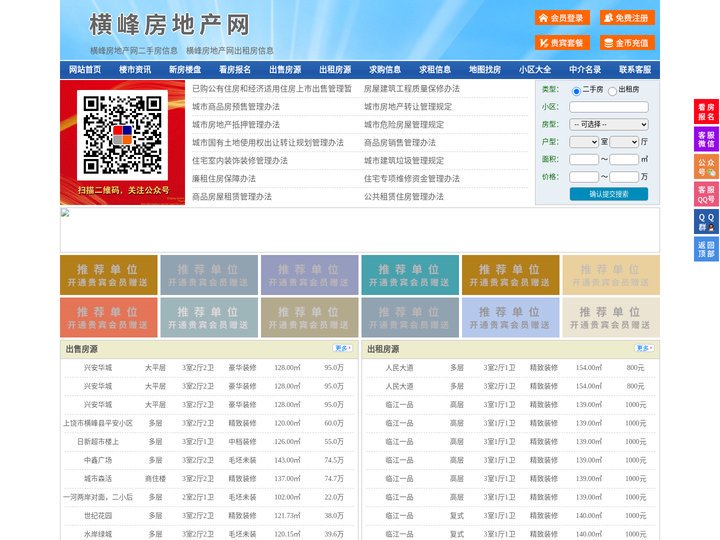The height and width of the screenshot is (540, 720).
Task: Open 看房报名 nav item
Action: (235, 70)
